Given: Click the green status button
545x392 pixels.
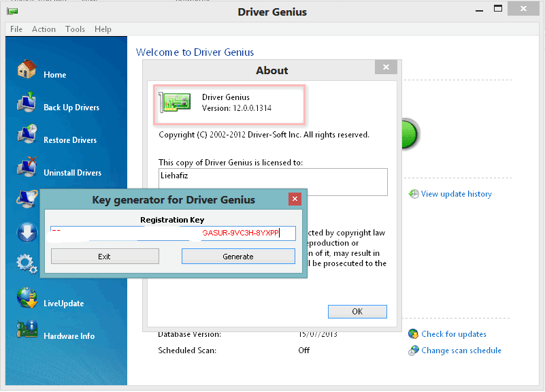Looking at the screenshot, I should pyautogui.click(x=410, y=135).
